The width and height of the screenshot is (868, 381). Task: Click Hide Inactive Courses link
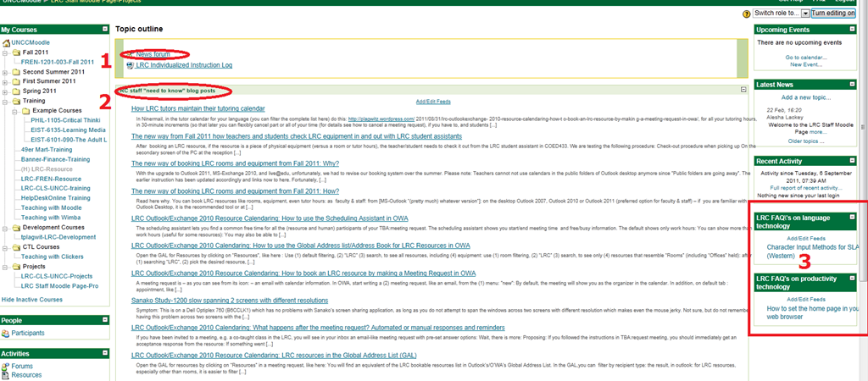pos(32,300)
